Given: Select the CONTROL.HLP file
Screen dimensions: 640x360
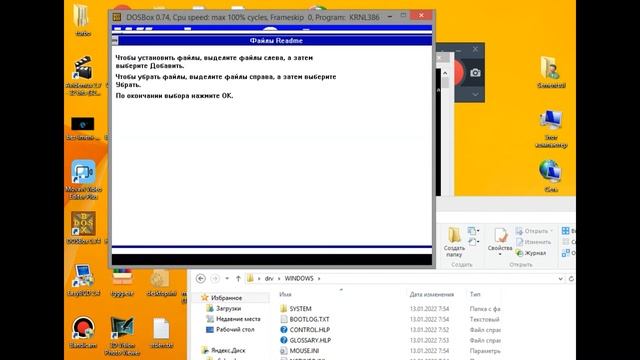Looking at the screenshot, I should pos(305,329).
